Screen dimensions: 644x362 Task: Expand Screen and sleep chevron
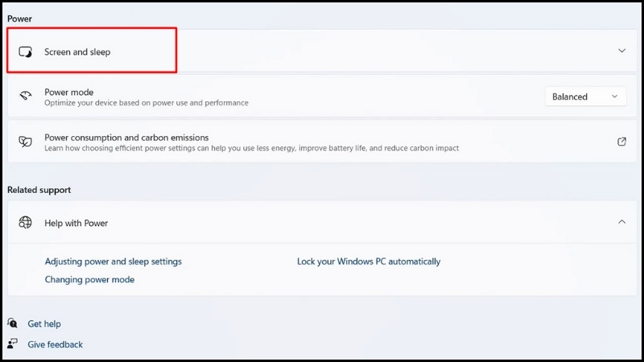621,51
